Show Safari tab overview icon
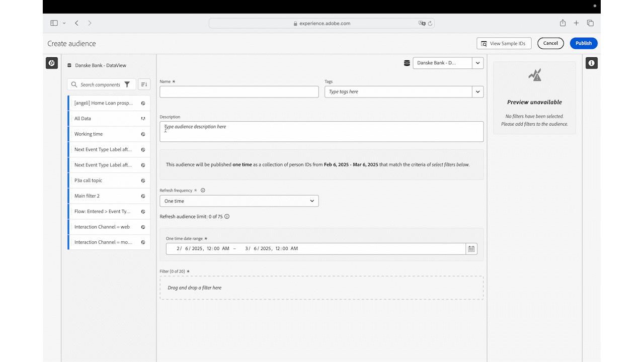644x362 pixels. [590, 23]
